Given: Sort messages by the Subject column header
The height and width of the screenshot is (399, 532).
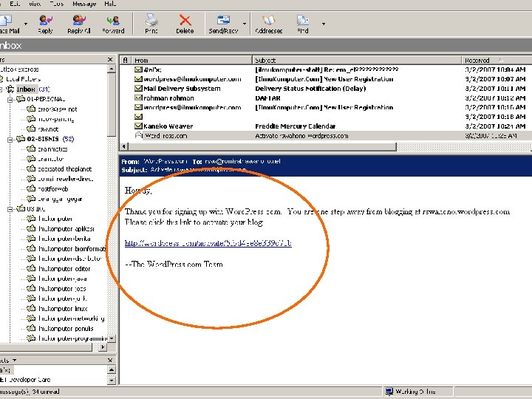Looking at the screenshot, I should point(357,61).
